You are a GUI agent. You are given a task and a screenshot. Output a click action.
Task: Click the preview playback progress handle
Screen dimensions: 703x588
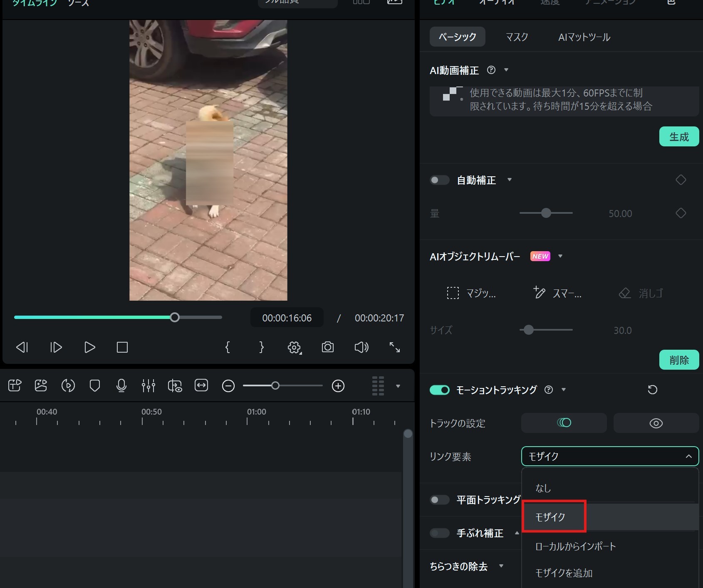175,317
